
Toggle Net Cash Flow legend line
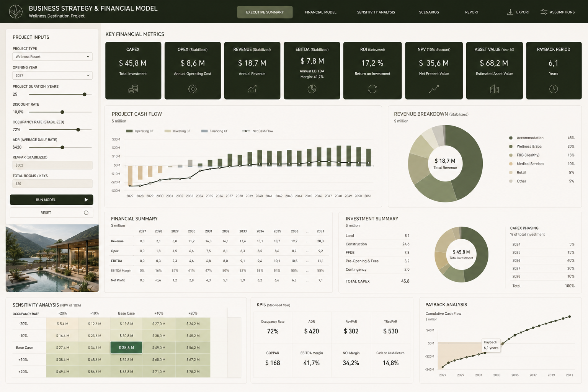click(258, 131)
